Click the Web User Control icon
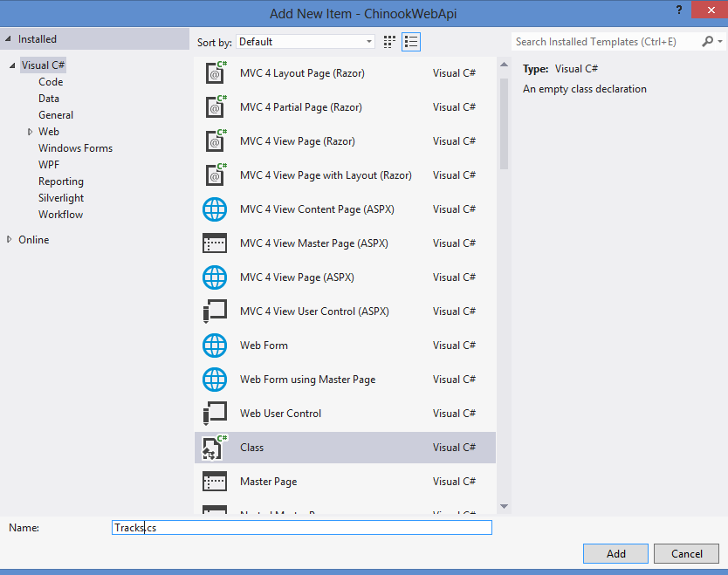The height and width of the screenshot is (575, 728). 215,414
